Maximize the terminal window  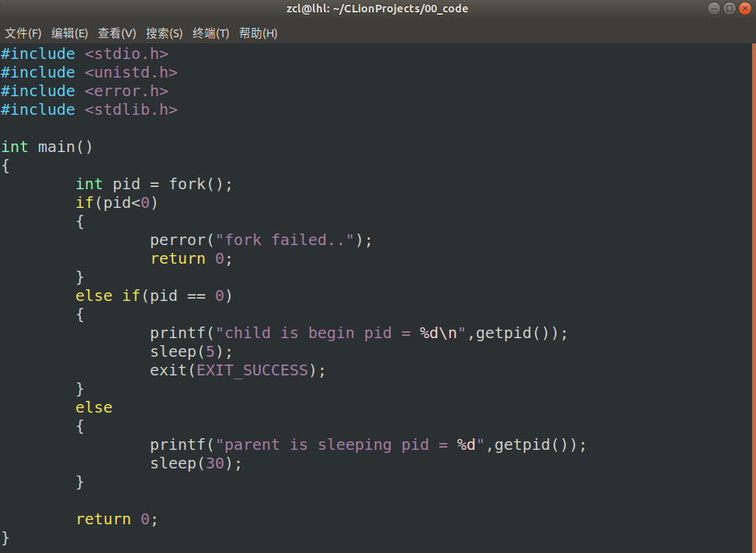pos(729,9)
